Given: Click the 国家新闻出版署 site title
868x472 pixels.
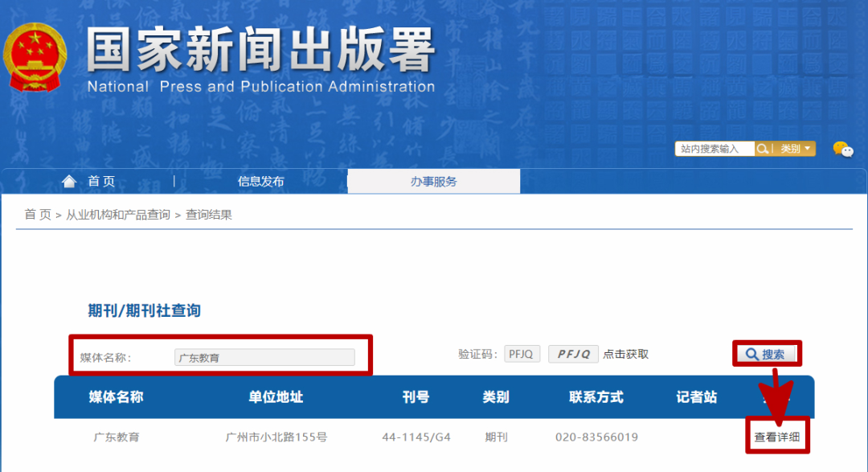Looking at the screenshot, I should [260, 51].
